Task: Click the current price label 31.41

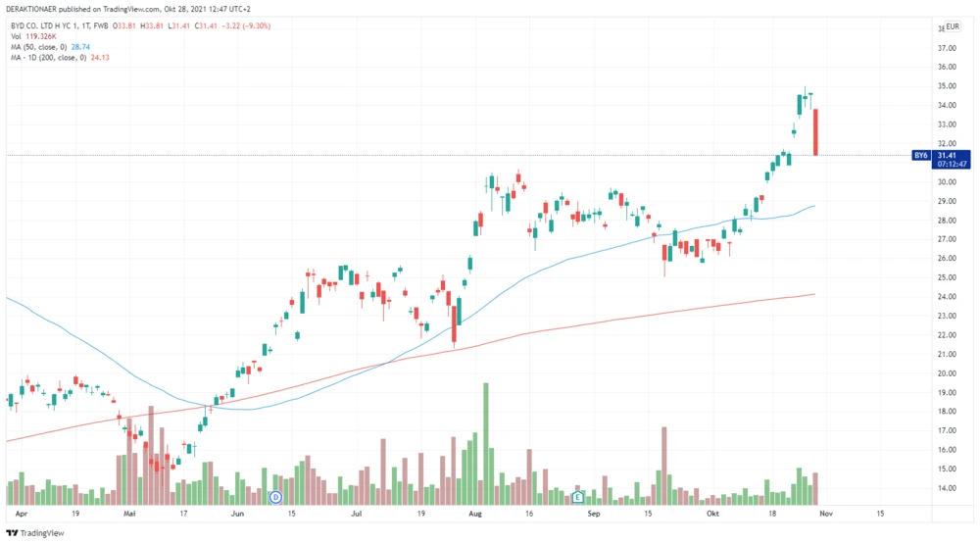Action: pos(947,155)
